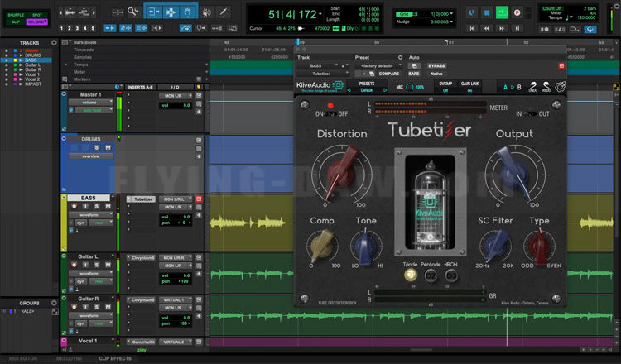Open BASS track waveform view dropdown

coord(91,214)
